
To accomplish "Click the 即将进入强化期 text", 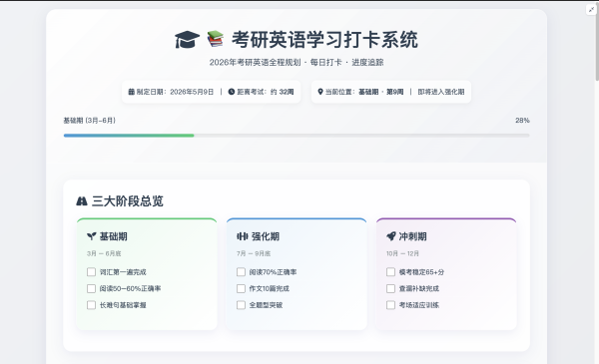I will click(441, 92).
